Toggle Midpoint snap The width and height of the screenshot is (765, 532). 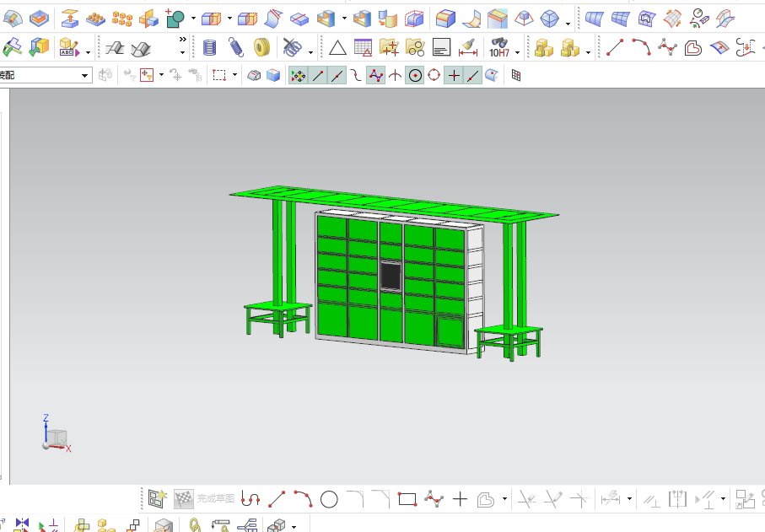coord(337,76)
